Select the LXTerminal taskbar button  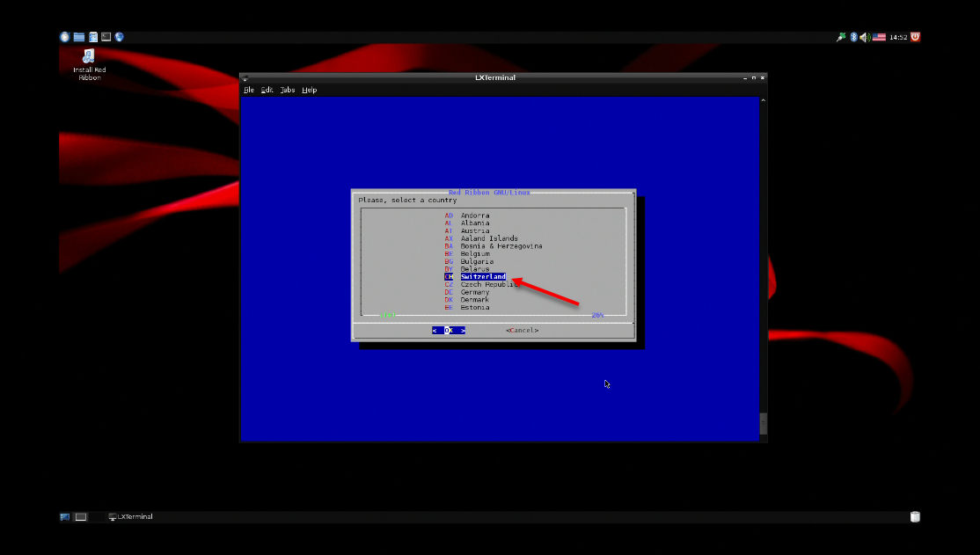tap(130, 517)
